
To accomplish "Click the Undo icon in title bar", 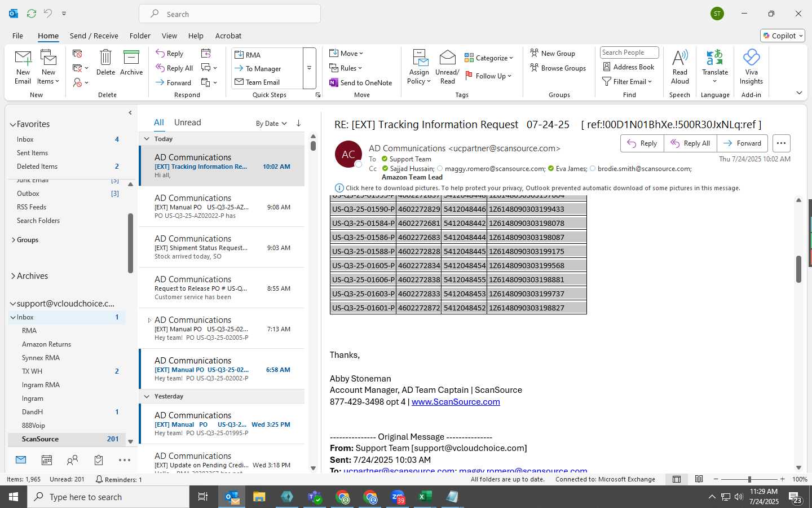I will 48,14.
